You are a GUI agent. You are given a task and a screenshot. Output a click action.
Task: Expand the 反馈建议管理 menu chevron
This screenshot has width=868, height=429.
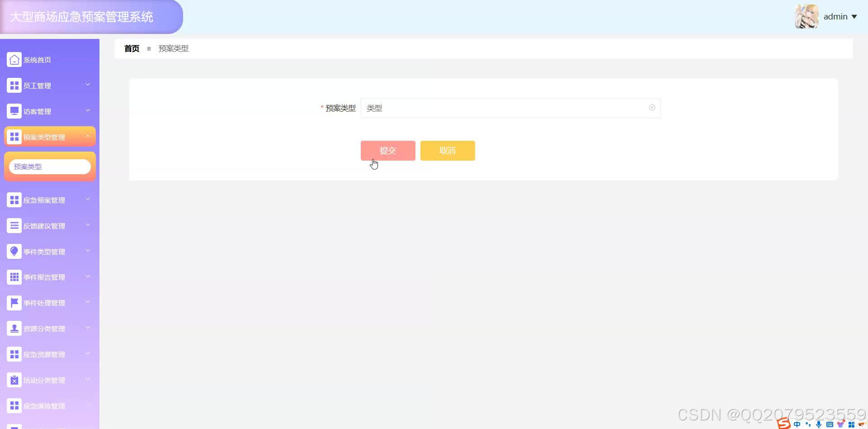(88, 225)
